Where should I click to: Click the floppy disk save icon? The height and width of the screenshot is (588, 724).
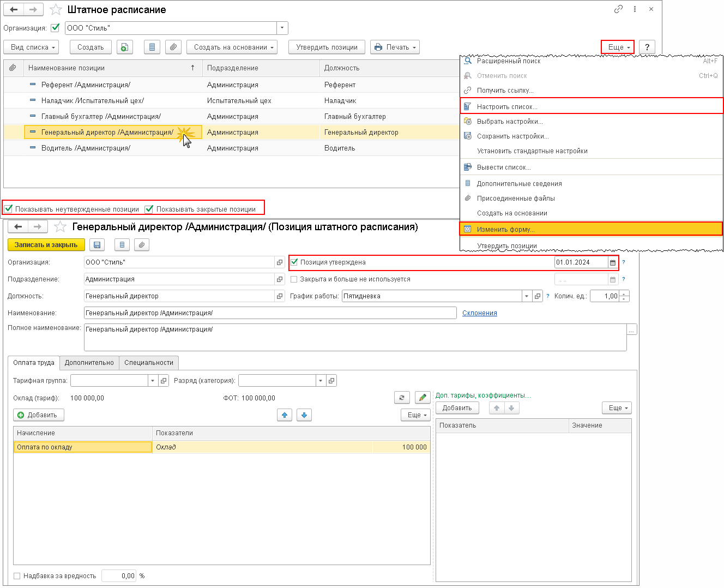[97, 245]
